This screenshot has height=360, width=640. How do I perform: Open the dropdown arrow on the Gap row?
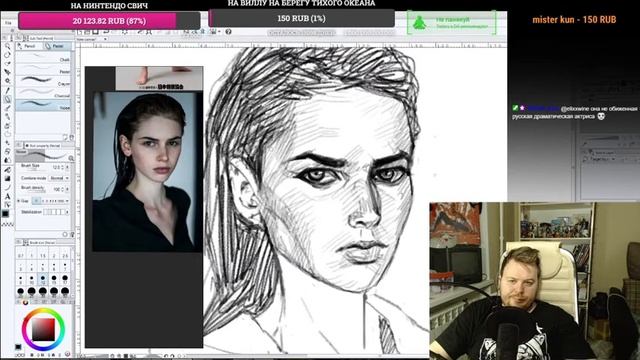point(67,201)
